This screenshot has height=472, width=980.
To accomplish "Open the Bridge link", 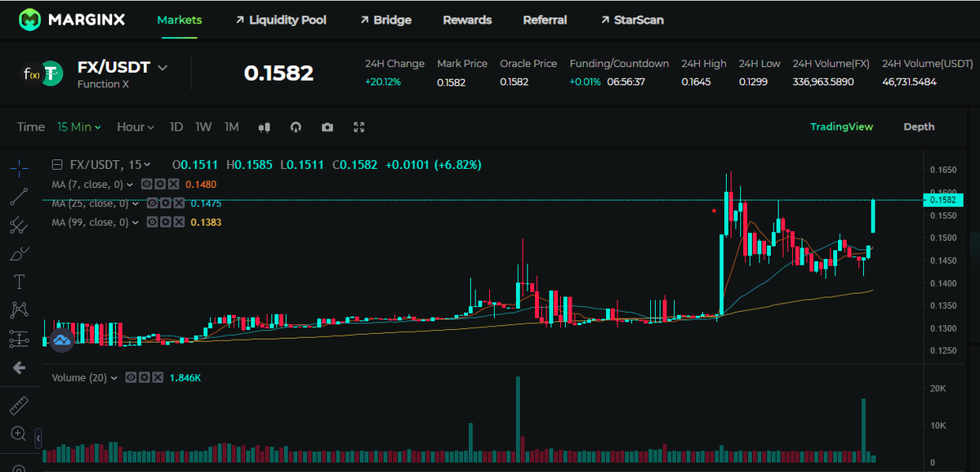I will 385,20.
